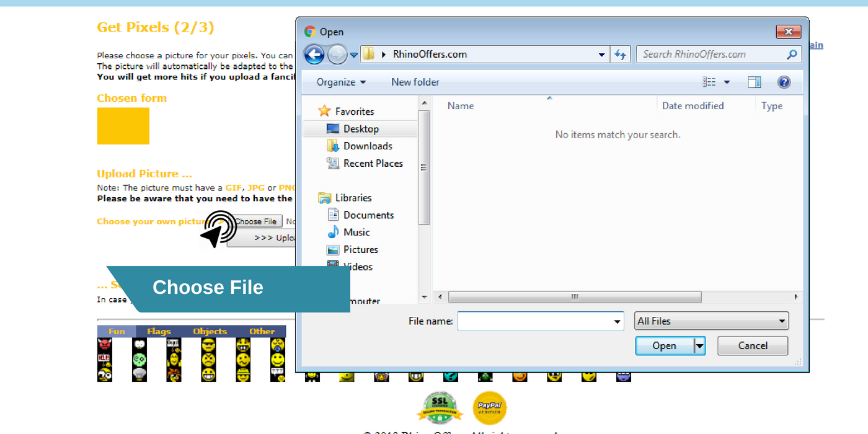868x434 pixels.
Task: Select RhinoOffers.com breadcrumb in address bar
Action: [x=430, y=54]
